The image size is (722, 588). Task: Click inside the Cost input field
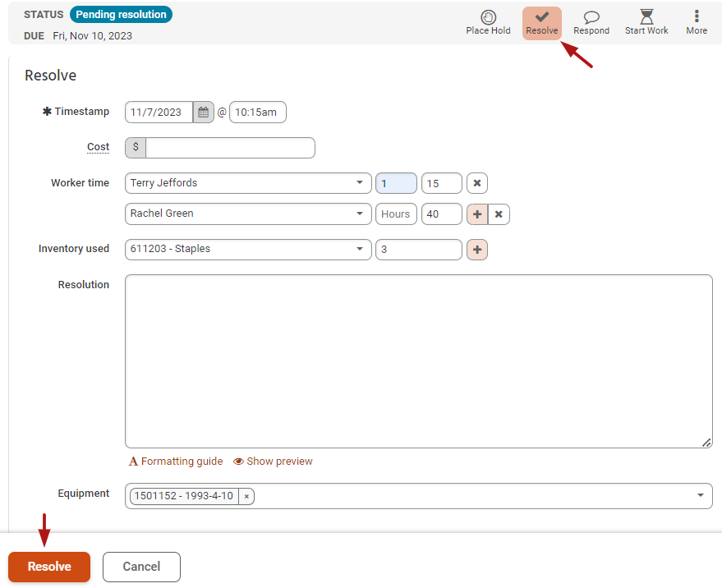pyautogui.click(x=230, y=148)
